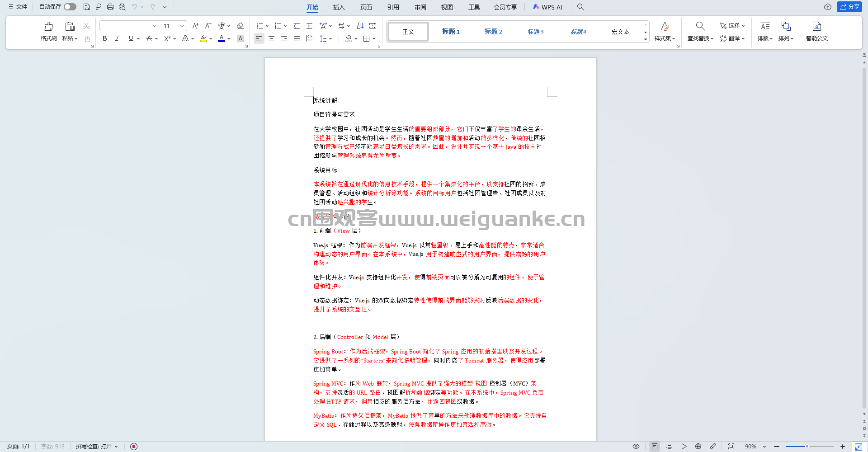Open the Smart Document (智能公文) tool
Image resolution: width=868 pixels, height=452 pixels.
point(816,31)
